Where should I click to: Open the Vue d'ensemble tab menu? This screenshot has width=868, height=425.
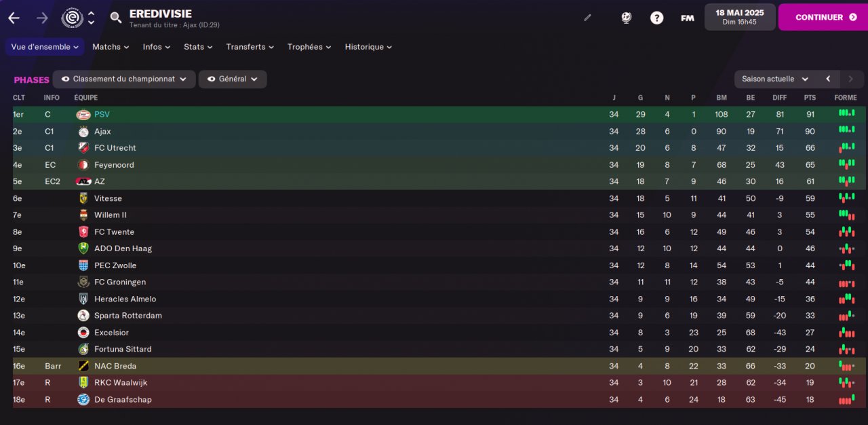[45, 47]
